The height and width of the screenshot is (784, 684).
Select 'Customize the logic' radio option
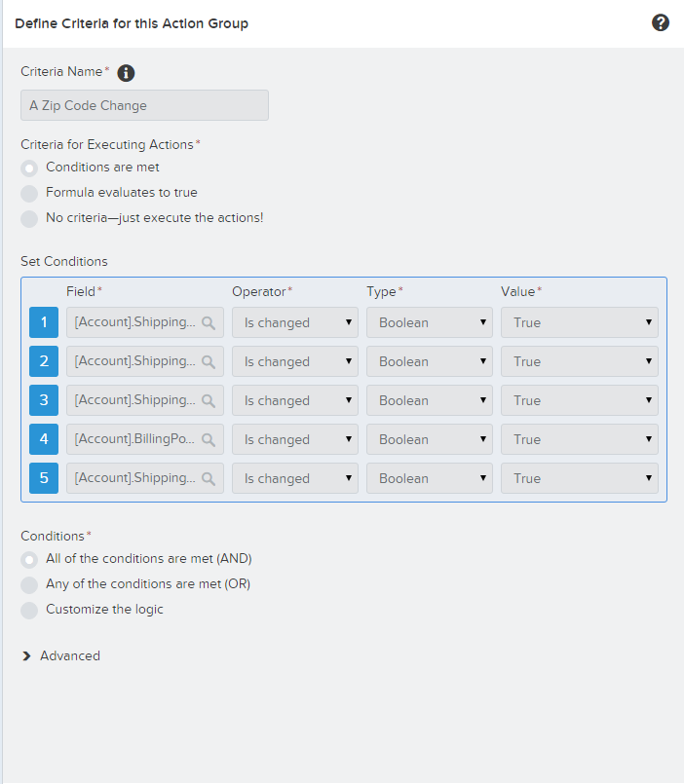tap(30, 610)
